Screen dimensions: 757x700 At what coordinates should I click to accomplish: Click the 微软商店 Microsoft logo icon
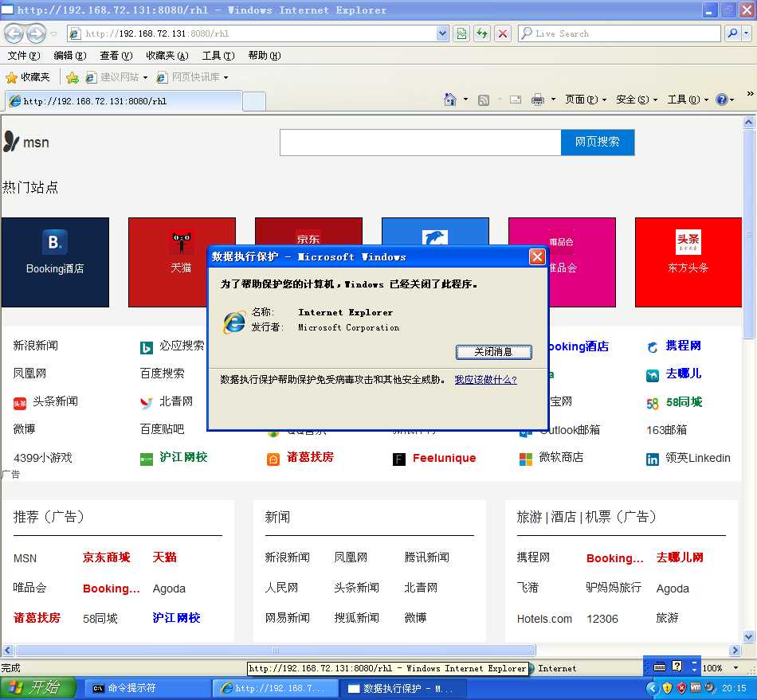(x=526, y=459)
